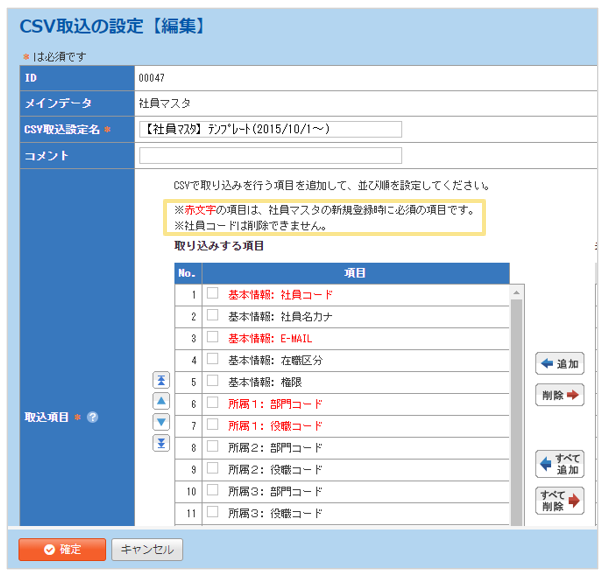The image size is (603, 577).
Task: Click the すべて削除 button
Action: [559, 500]
